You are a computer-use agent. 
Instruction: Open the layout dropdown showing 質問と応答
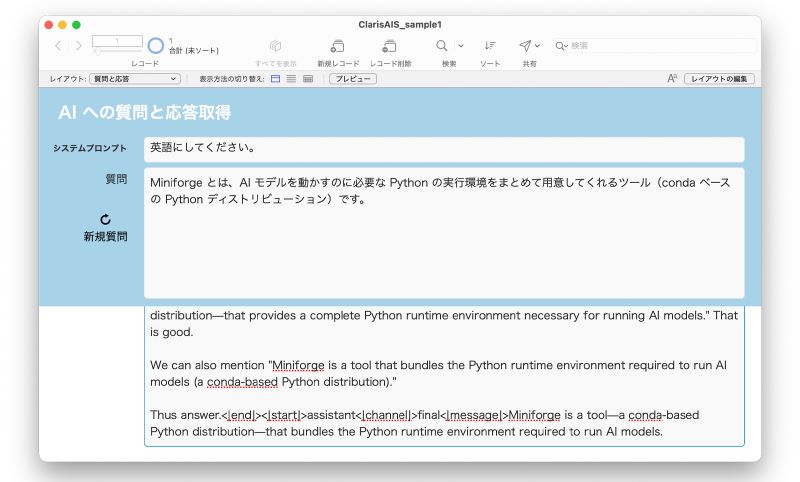click(135, 79)
